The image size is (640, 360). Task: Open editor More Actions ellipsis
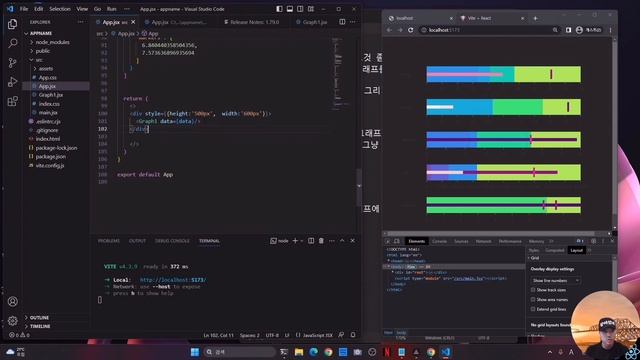pyautogui.click(x=353, y=22)
